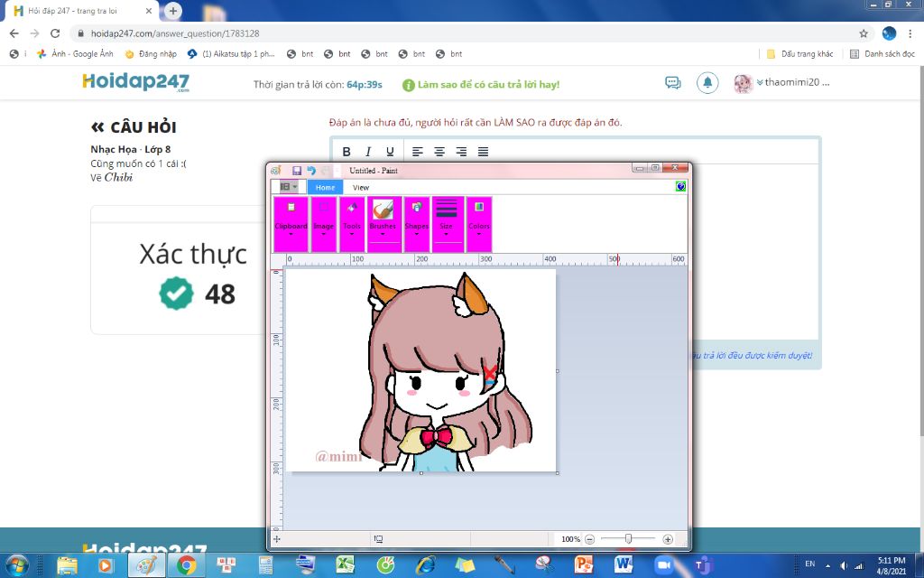
Task: Open Excel from the taskbar
Action: (x=346, y=565)
